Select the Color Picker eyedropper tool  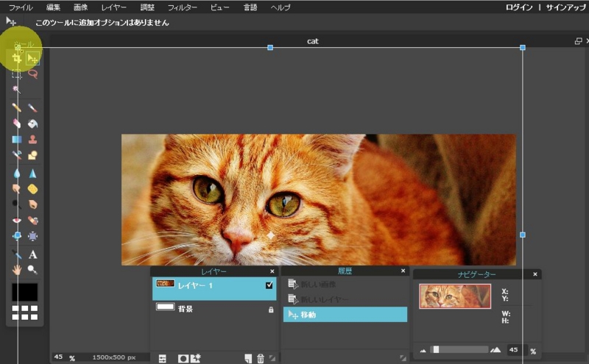(x=16, y=254)
